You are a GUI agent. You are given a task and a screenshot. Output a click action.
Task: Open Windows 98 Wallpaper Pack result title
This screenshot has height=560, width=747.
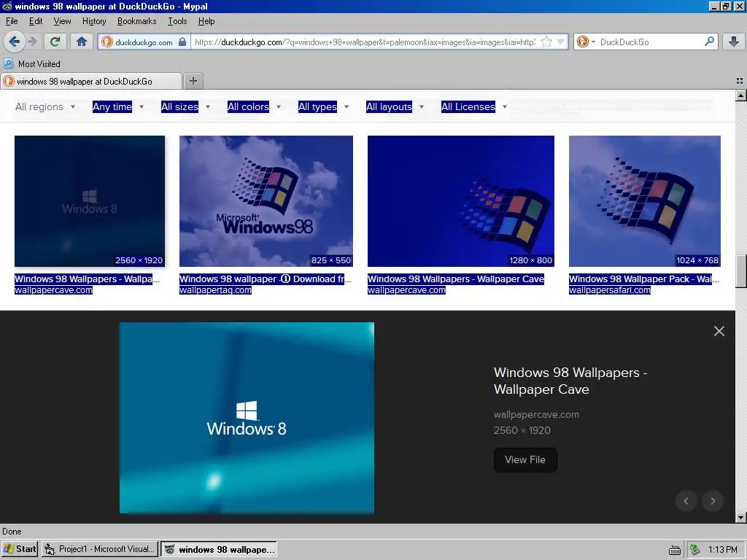point(643,279)
